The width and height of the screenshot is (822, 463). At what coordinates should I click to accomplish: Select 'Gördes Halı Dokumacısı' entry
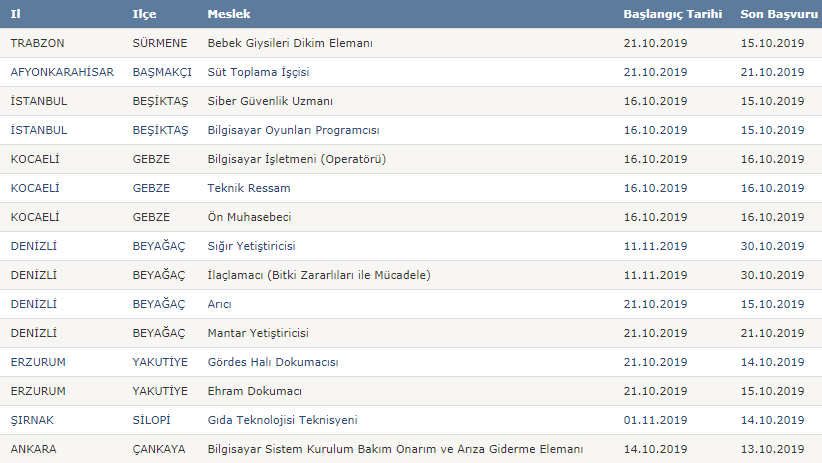(x=272, y=362)
